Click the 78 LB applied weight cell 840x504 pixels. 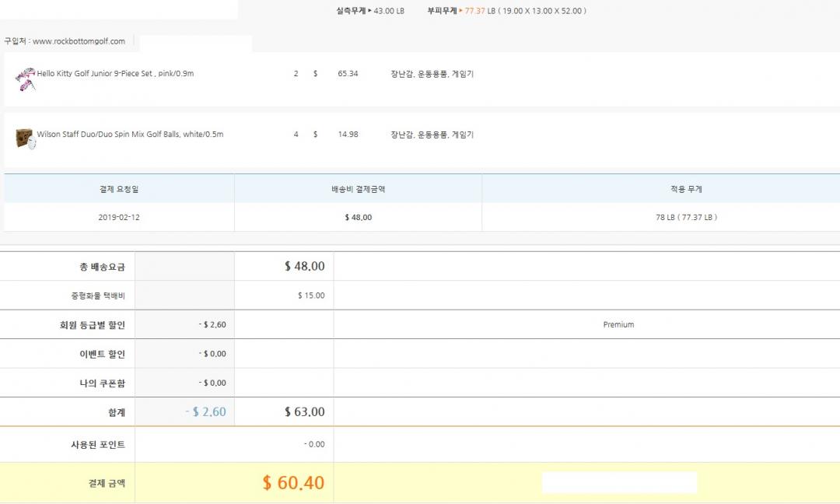(686, 218)
